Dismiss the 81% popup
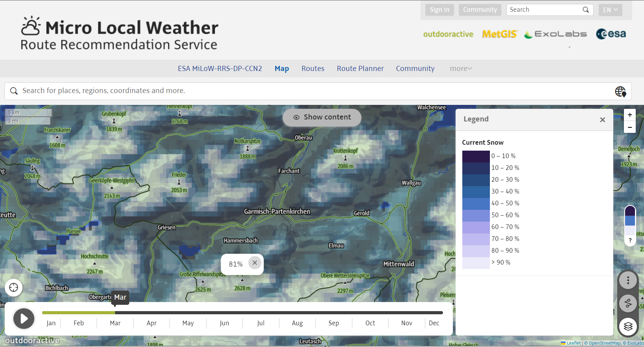Image resolution: width=644 pixels, height=347 pixels. pos(255,263)
